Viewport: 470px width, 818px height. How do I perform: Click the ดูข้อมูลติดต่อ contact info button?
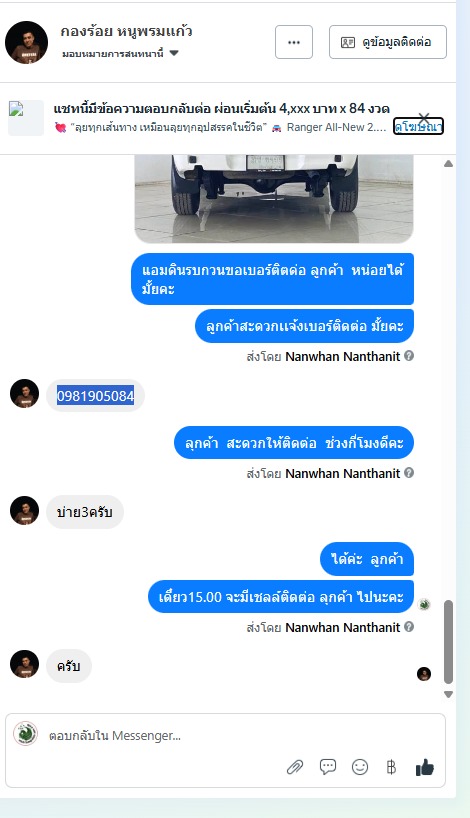[388, 42]
